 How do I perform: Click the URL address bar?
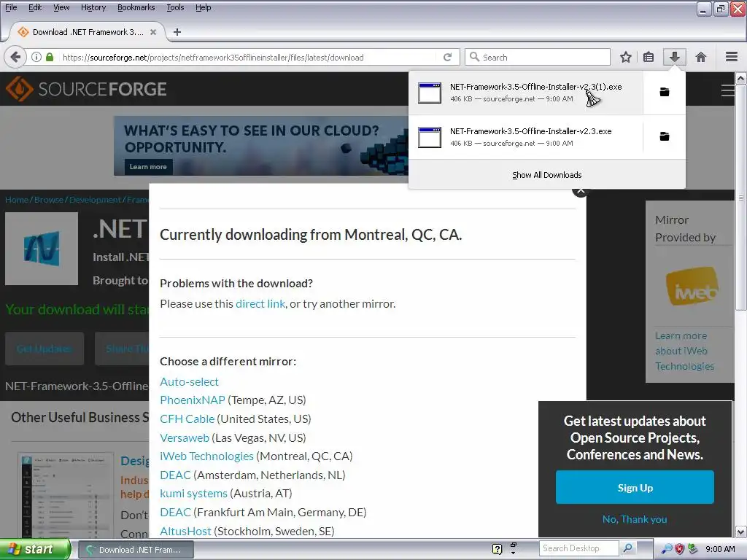pyautogui.click(x=248, y=57)
